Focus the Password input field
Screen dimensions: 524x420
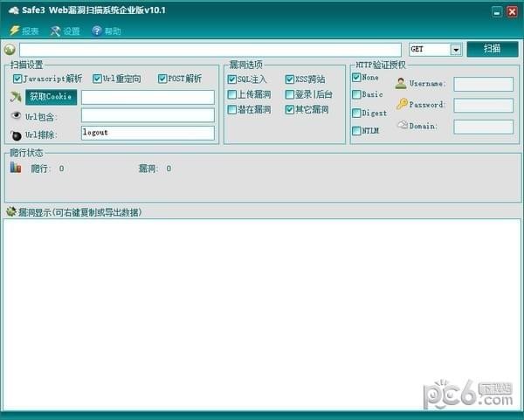coord(483,106)
